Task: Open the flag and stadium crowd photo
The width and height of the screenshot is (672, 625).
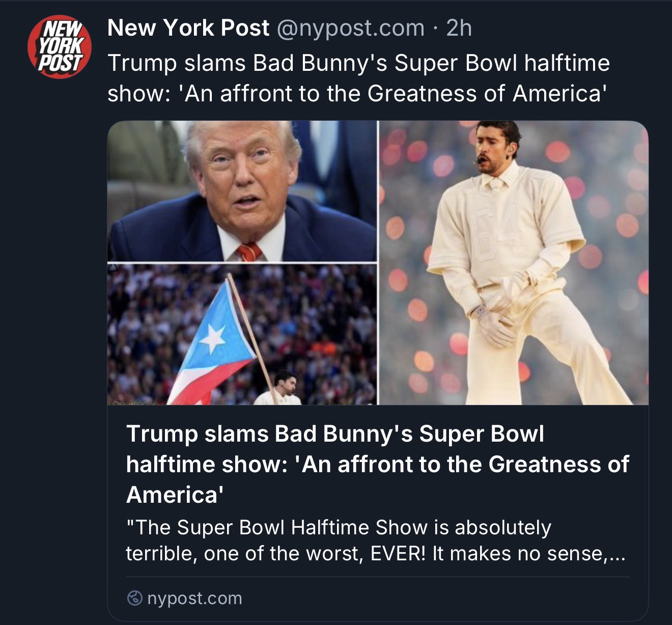Action: (242, 334)
